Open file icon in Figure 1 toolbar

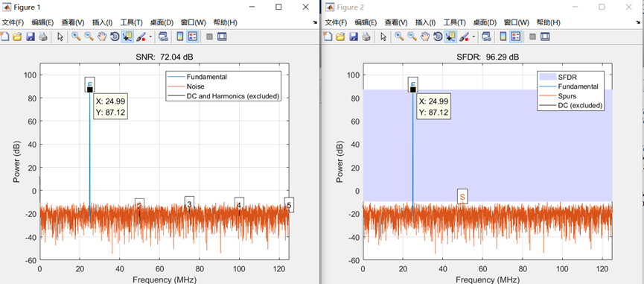17,37
